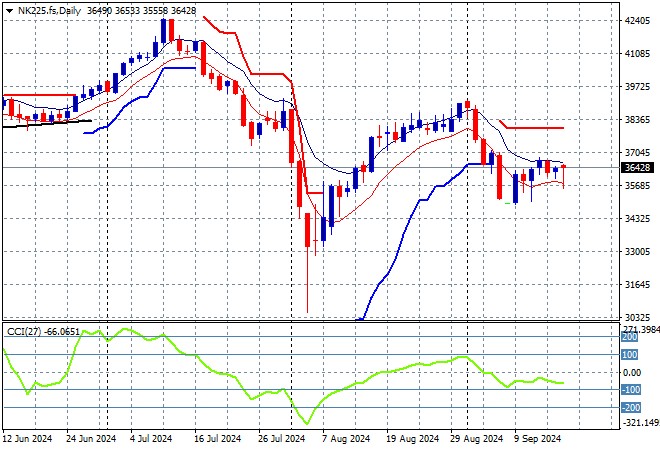Click the 31645 price axis label
This screenshot has height=450, width=660.
pyautogui.click(x=637, y=285)
